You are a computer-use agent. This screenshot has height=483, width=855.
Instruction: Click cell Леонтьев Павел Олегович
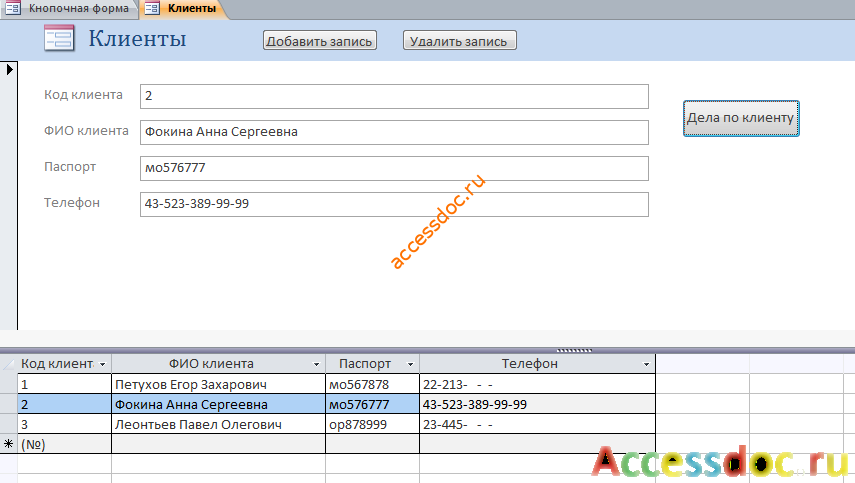tap(218, 424)
